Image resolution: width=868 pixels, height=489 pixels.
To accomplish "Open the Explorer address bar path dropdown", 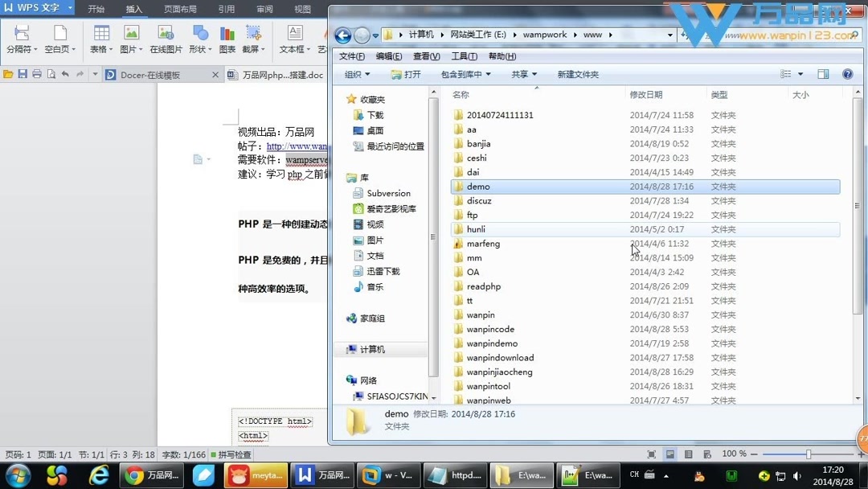I will (669, 34).
